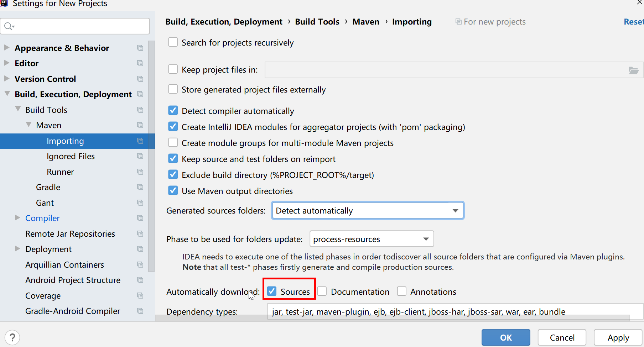Click the project-level icon beside Android Project Structure
The image size is (644, 347).
click(x=140, y=280)
